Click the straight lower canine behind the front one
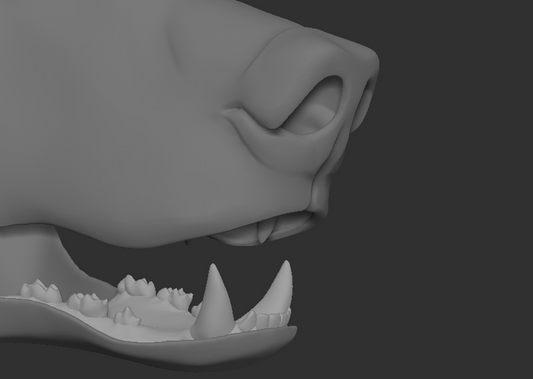The height and width of the screenshot is (379, 533). coord(213,303)
